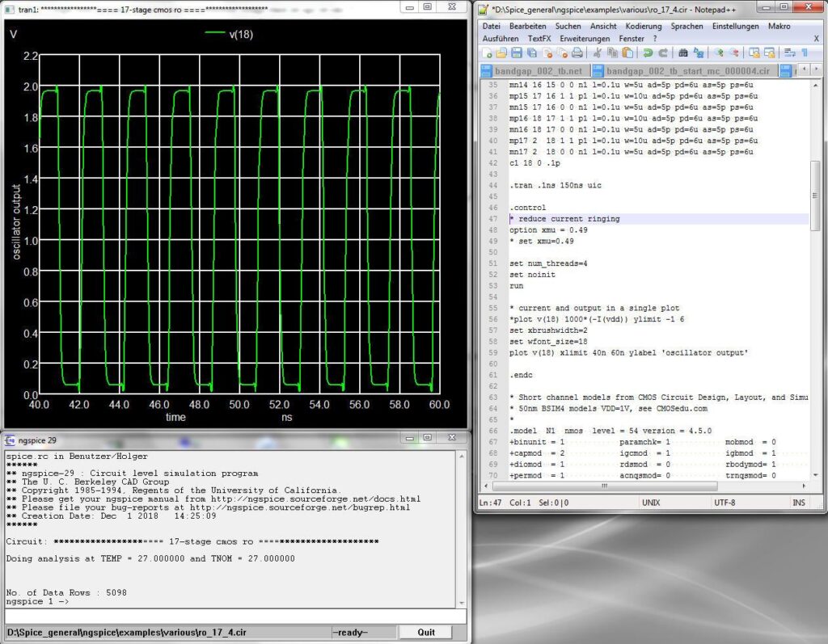Screen dimensions: 828x644
Task: Open Find using the binoculars icon
Action: (x=682, y=52)
